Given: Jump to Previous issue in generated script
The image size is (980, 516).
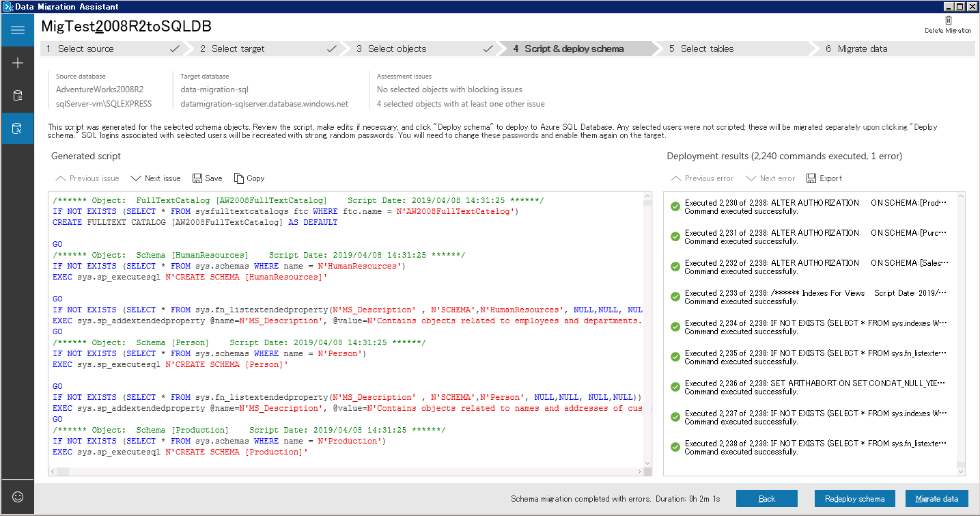Looking at the screenshot, I should coord(87,178).
